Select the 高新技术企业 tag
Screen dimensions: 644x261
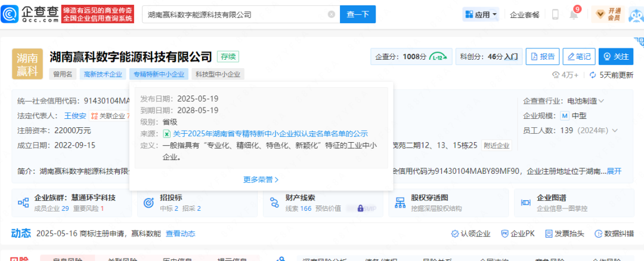102,75
